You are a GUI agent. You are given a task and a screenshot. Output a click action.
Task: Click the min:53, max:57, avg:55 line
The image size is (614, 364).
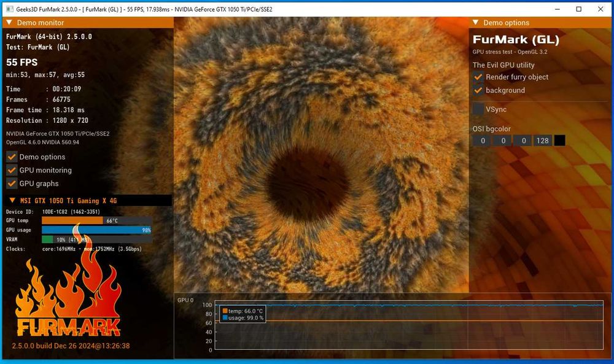click(45, 75)
